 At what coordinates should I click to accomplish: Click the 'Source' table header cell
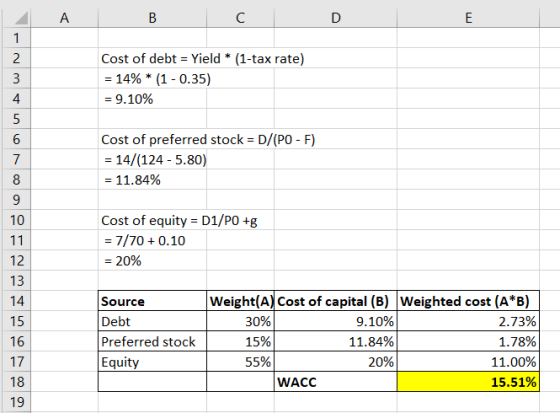(152, 301)
